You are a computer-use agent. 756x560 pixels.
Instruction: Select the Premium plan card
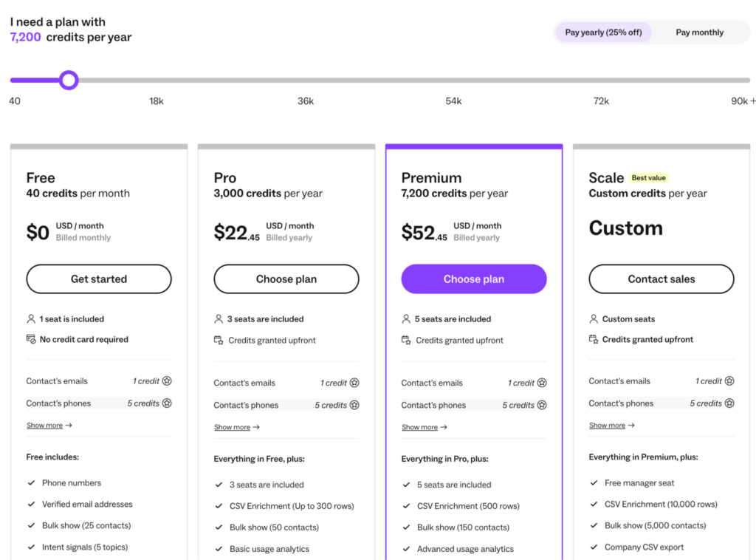click(473, 177)
